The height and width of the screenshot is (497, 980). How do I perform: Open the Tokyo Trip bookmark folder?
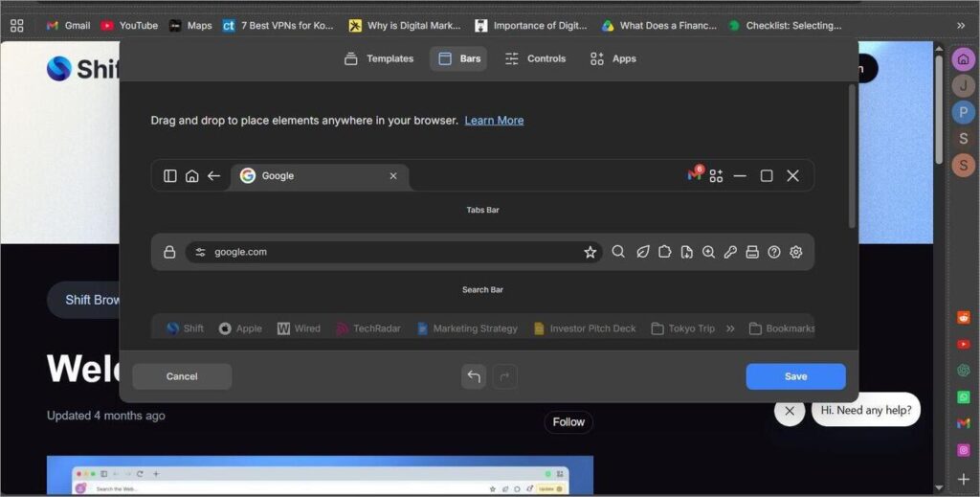coord(682,328)
